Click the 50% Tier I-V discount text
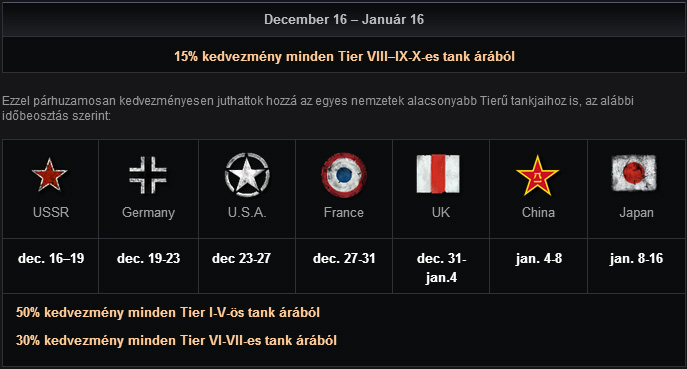Screen dimensions: 687x369 coord(168,312)
